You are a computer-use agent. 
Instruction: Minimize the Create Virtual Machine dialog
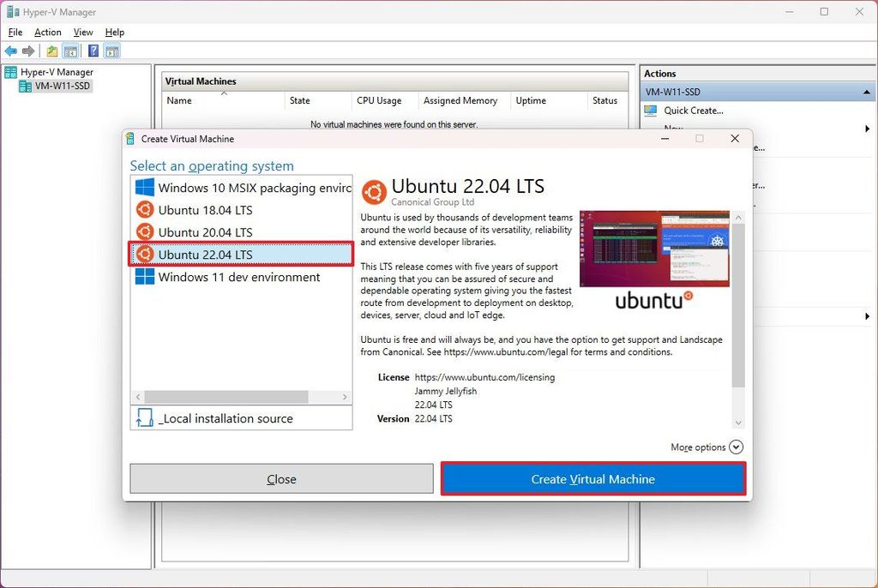click(665, 139)
